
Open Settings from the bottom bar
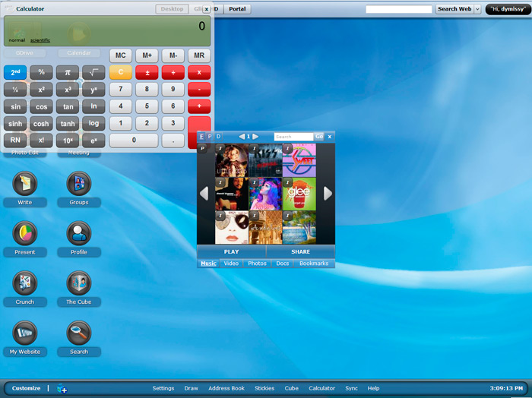[163, 388]
